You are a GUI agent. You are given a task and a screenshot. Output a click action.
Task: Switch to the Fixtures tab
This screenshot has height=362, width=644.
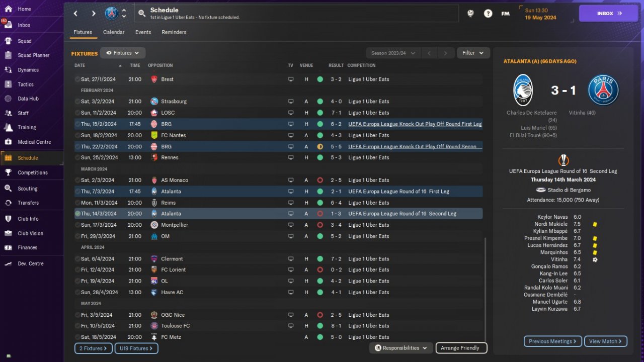coord(83,32)
